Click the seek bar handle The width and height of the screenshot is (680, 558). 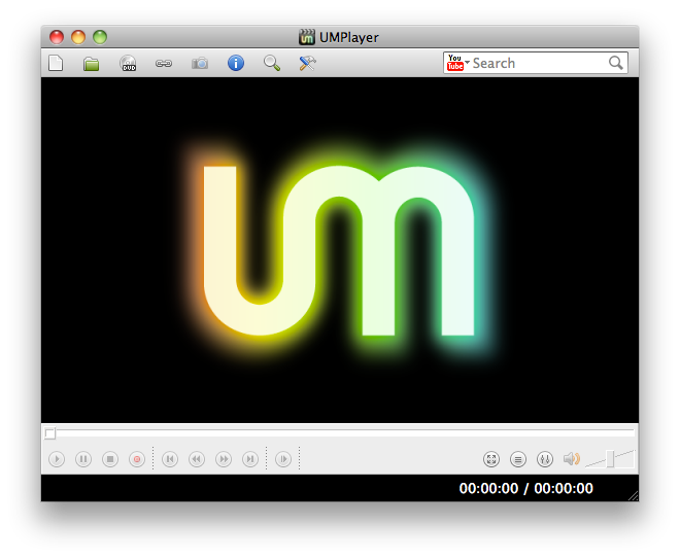[x=50, y=433]
